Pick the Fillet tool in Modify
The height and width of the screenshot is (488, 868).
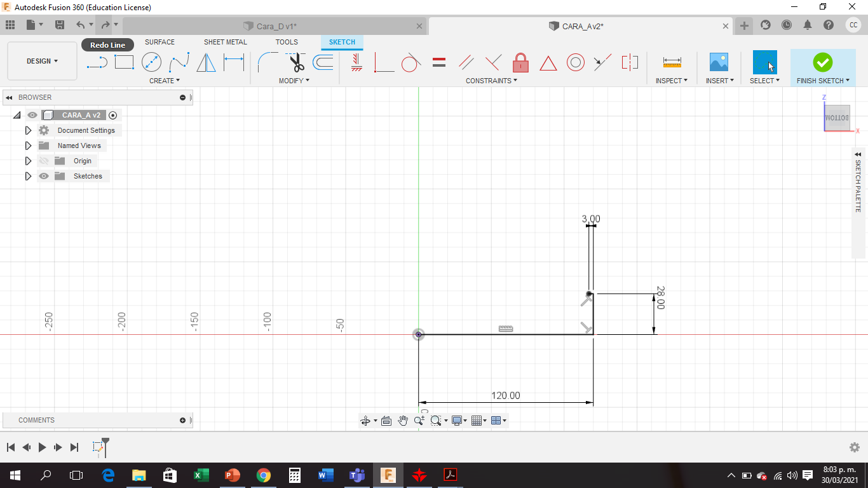(x=268, y=62)
